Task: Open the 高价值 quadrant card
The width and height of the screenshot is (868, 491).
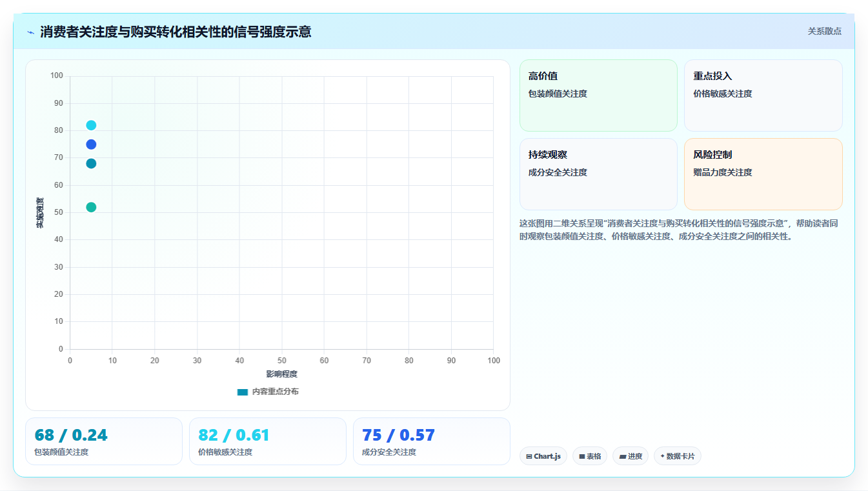Action: click(x=598, y=95)
